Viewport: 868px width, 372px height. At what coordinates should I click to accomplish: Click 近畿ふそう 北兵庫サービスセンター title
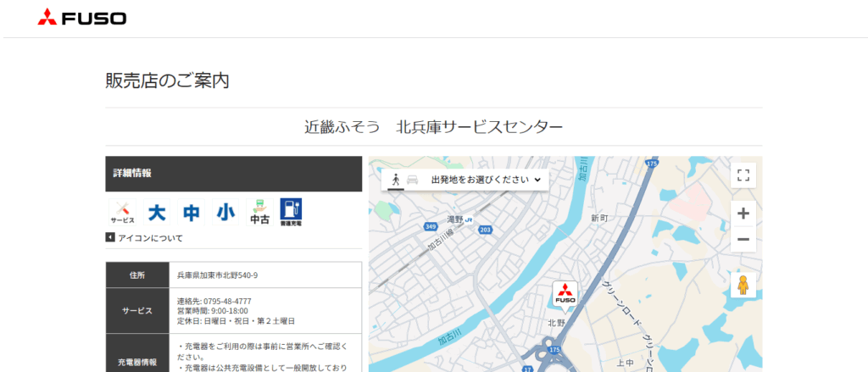pyautogui.click(x=433, y=127)
